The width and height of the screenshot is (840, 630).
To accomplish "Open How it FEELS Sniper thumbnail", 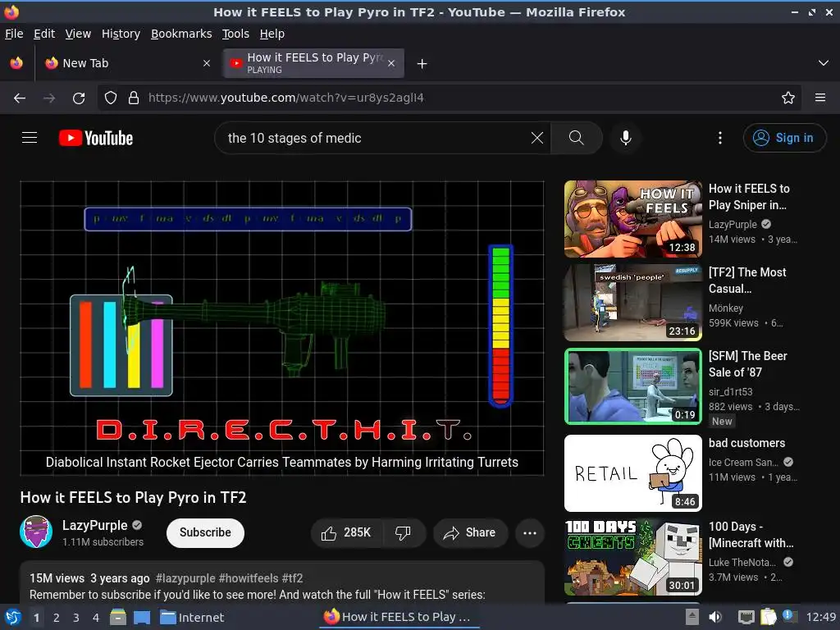I will click(633, 219).
